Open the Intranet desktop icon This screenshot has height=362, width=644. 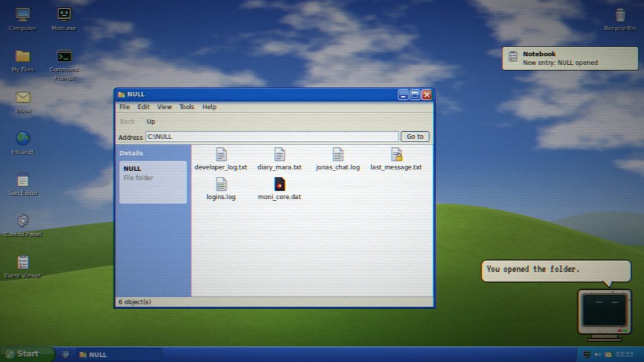point(23,143)
